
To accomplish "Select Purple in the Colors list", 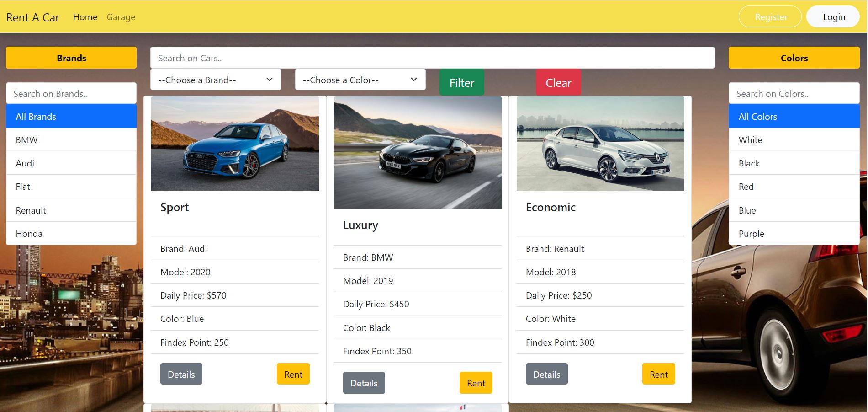I will click(793, 233).
